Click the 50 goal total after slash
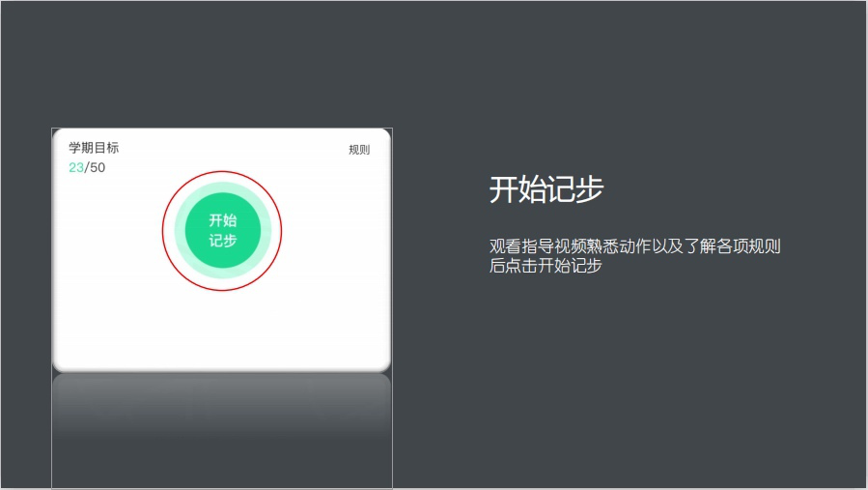This screenshot has width=868, height=490. [x=98, y=167]
